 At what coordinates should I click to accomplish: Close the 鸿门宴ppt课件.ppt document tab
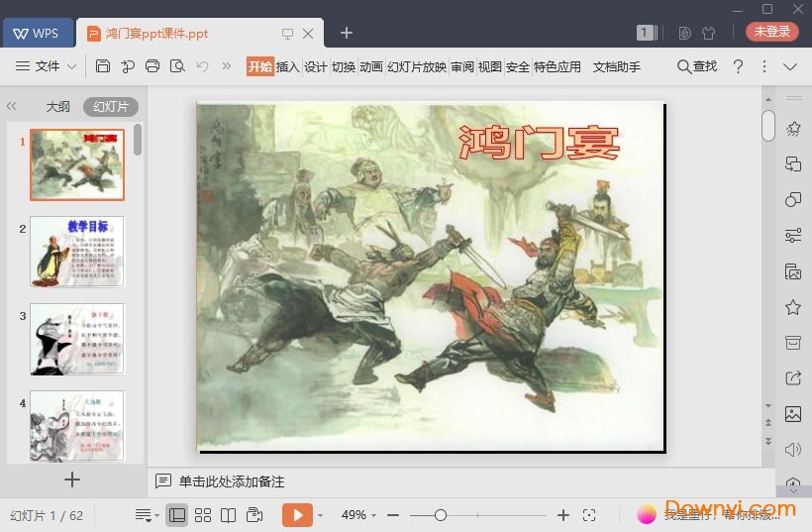click(x=308, y=34)
